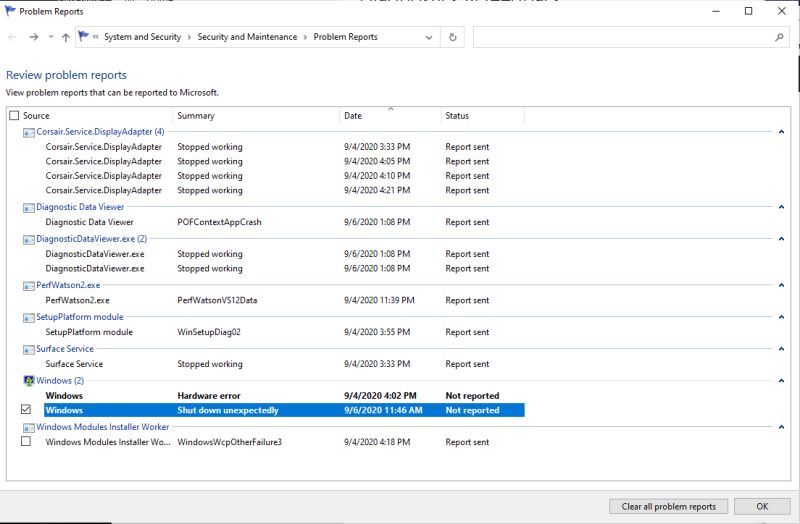Maximize the Problem Reports window

pos(748,11)
